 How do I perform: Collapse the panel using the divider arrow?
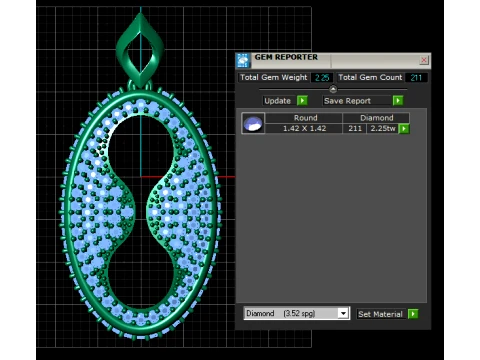tap(333, 89)
